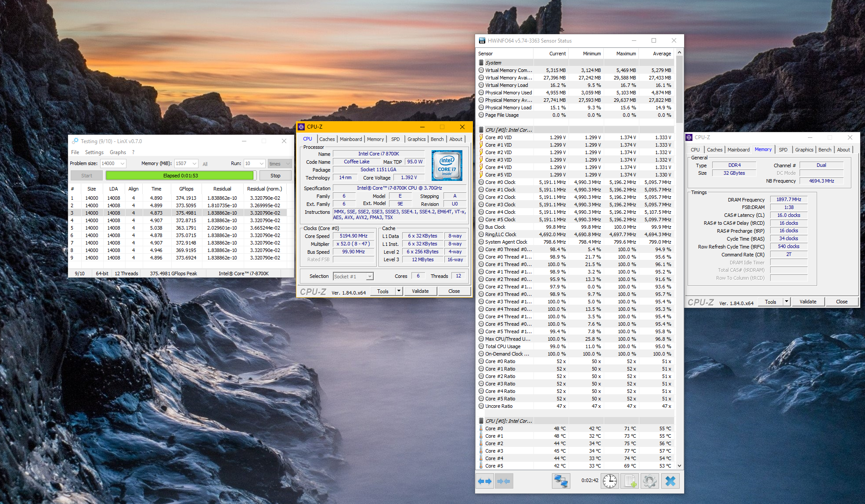Click the Intel Core i7 logo in CPU-Z

[447, 166]
